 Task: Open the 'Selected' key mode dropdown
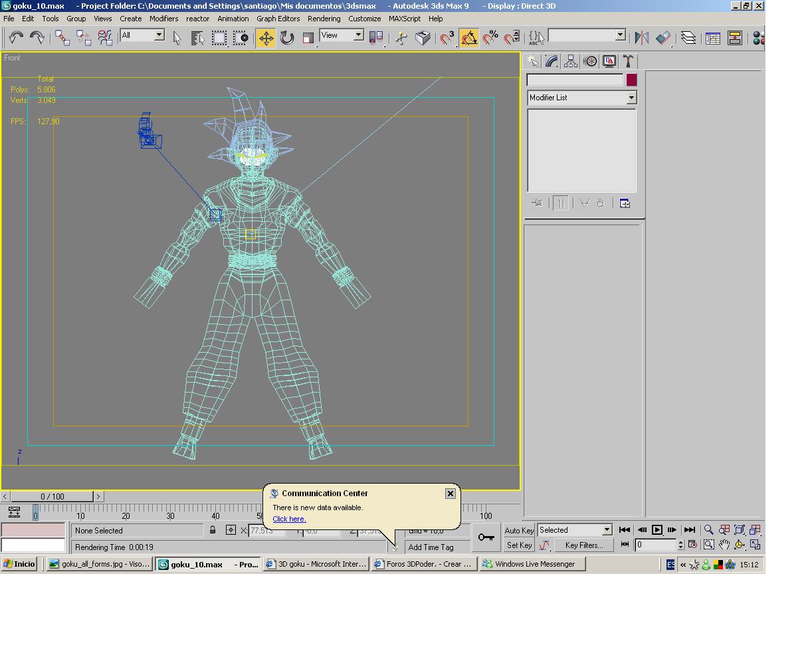pyautogui.click(x=607, y=530)
